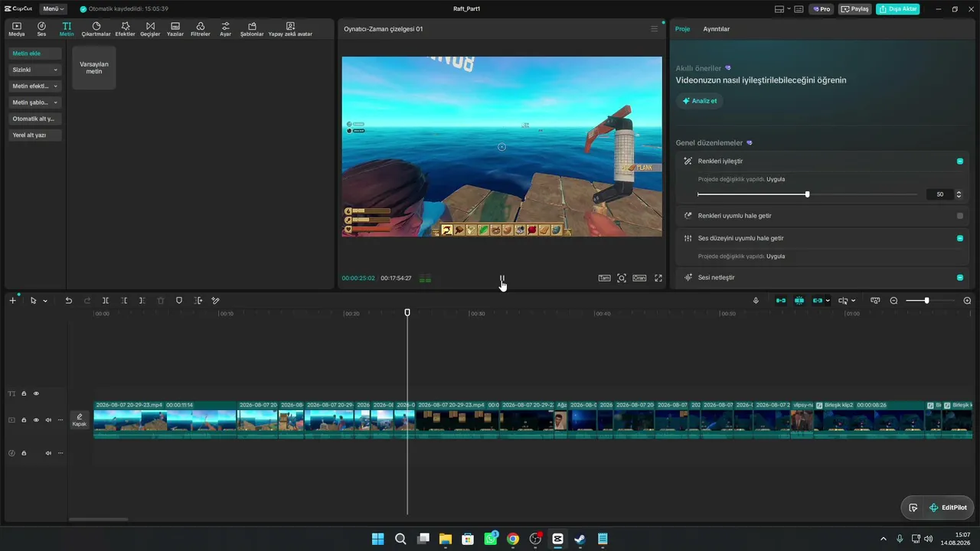980x551 pixels.
Task: Open the Medya (Media) panel
Action: (17, 29)
